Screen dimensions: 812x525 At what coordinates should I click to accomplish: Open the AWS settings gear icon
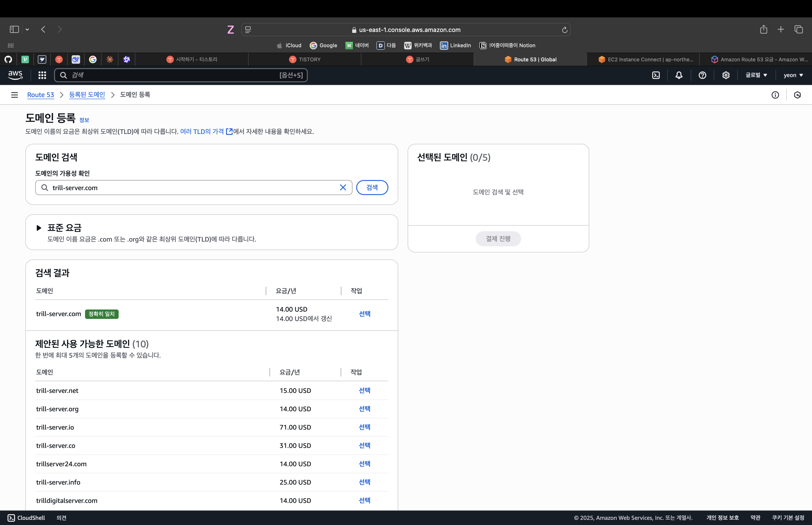(x=726, y=75)
